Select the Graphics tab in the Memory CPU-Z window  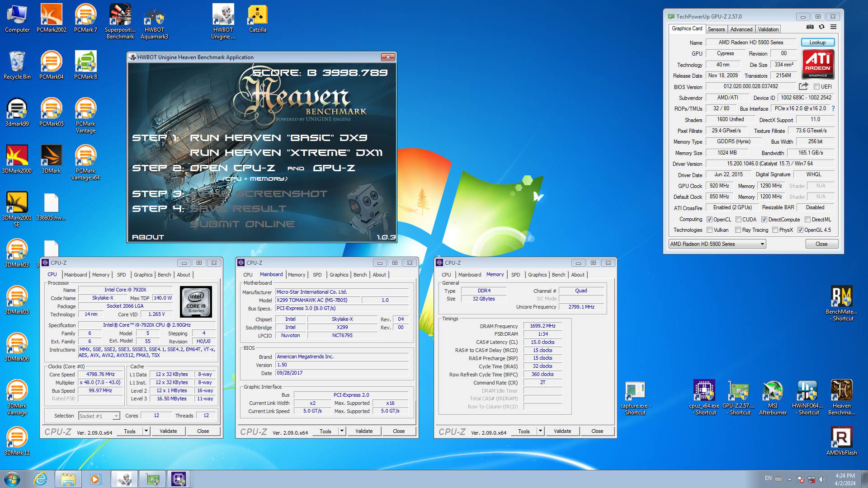(x=537, y=275)
